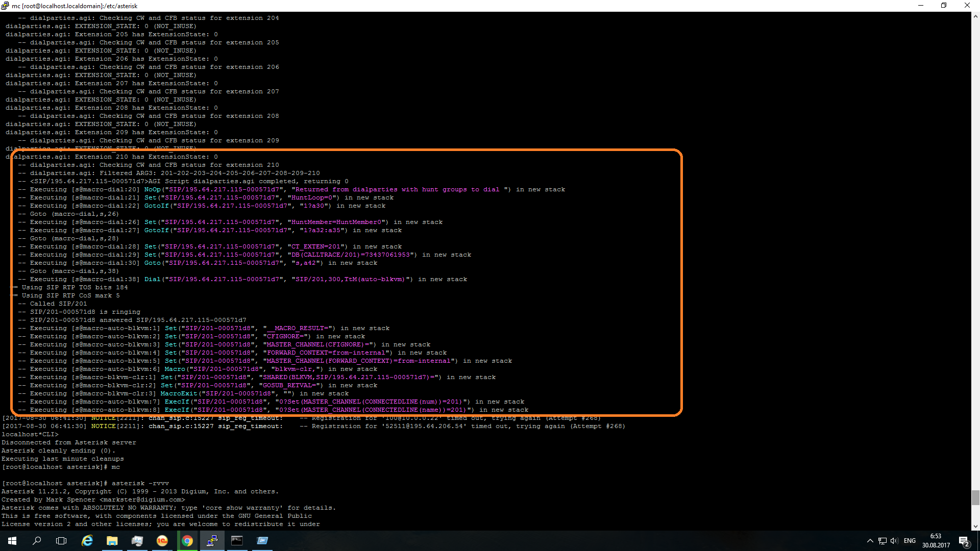Switch the ENG input language indicator
This screenshot has height=551, width=980.
click(x=910, y=541)
